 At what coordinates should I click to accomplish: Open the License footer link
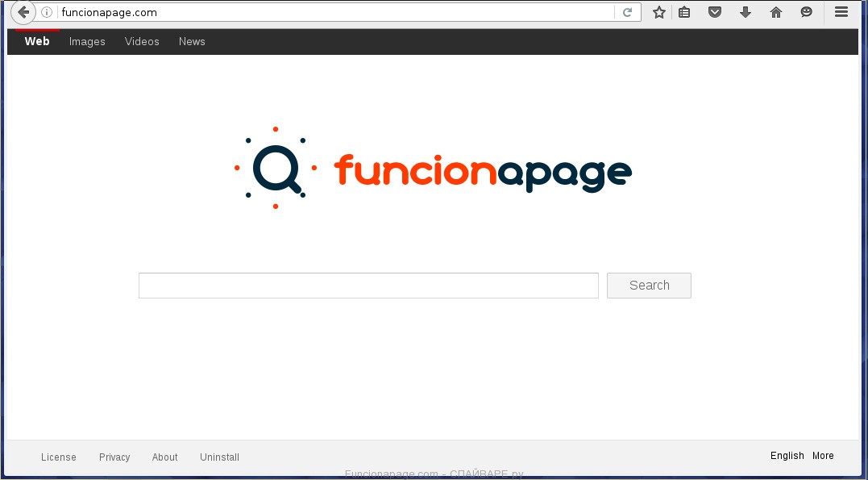59,457
